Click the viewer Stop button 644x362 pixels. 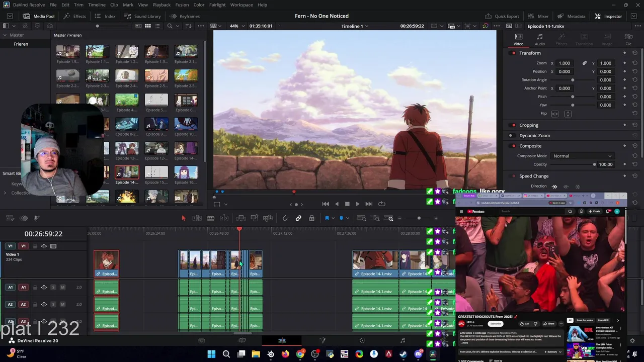click(x=347, y=204)
